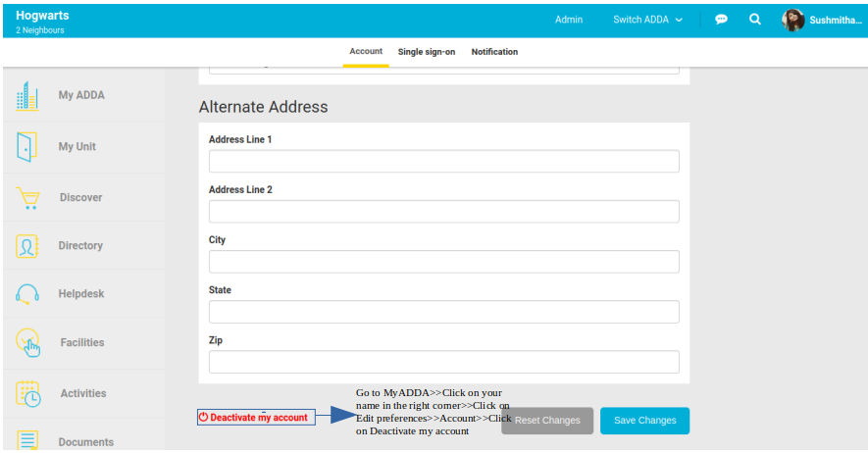Switch to the Account tab
The width and height of the screenshot is (868, 453).
pyautogui.click(x=366, y=51)
